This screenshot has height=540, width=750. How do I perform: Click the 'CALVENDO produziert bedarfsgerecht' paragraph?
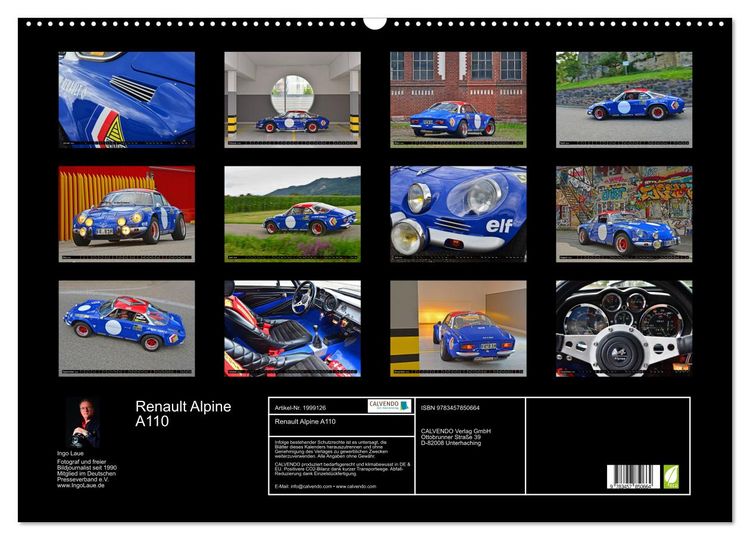click(x=342, y=469)
